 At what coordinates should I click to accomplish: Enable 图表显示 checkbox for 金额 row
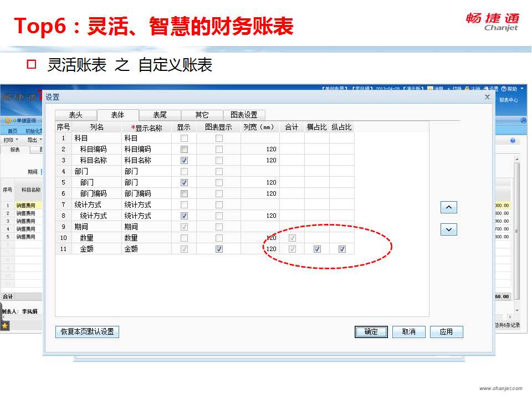click(219, 249)
